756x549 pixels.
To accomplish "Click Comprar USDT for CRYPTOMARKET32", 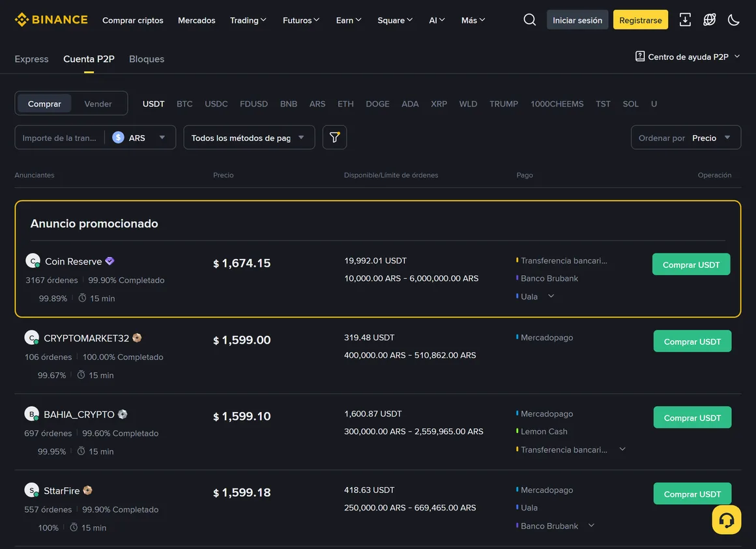I will coord(692,341).
